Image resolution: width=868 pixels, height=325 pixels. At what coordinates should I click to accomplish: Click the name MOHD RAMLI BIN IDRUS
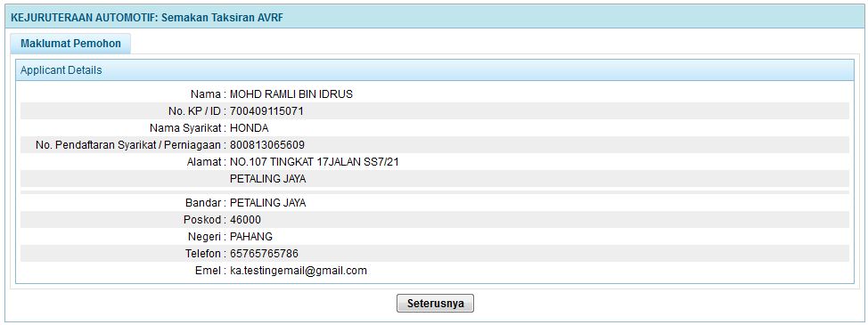(291, 94)
